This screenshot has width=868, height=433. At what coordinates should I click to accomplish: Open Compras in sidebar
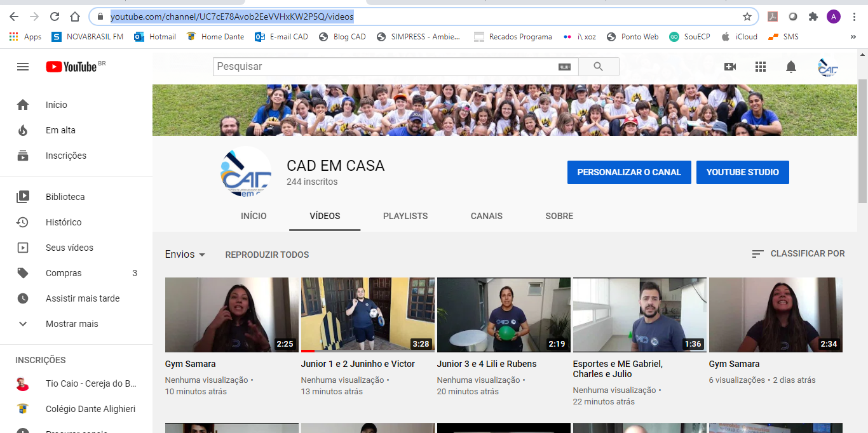[76, 273]
